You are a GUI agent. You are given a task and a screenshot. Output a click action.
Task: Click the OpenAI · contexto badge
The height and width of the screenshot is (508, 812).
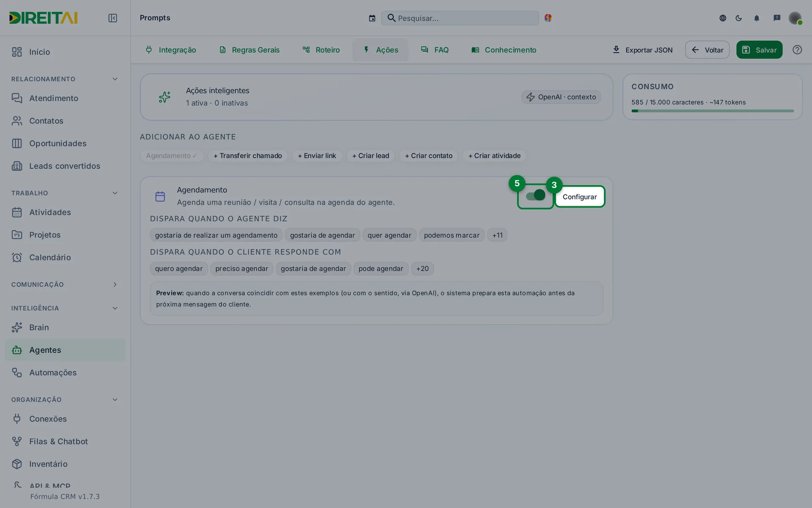561,97
